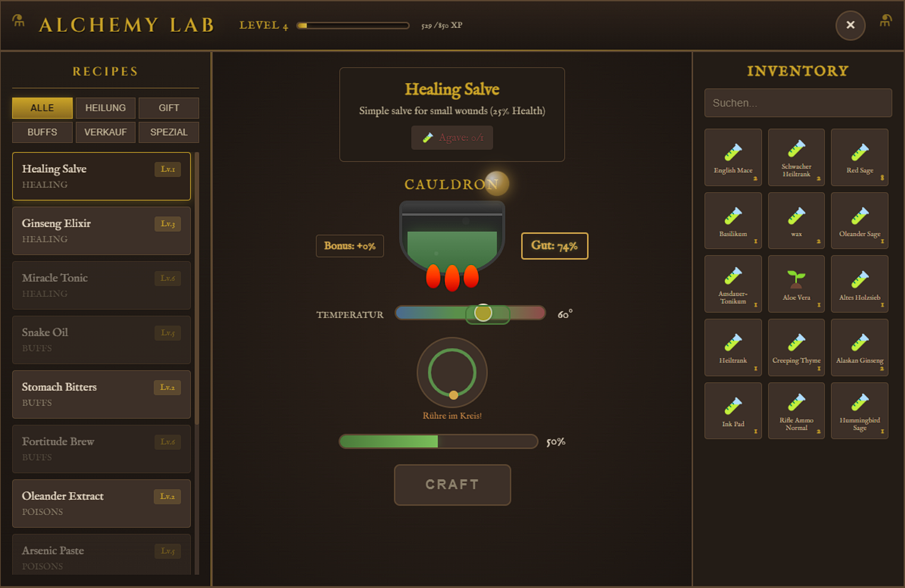Select the Snake Oil recipe
The image size is (905, 588).
coord(102,340)
